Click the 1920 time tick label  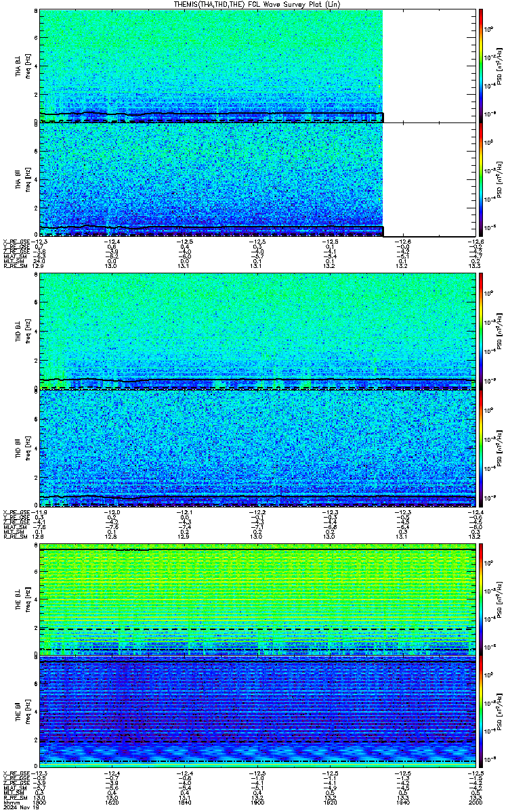[x=329, y=803]
